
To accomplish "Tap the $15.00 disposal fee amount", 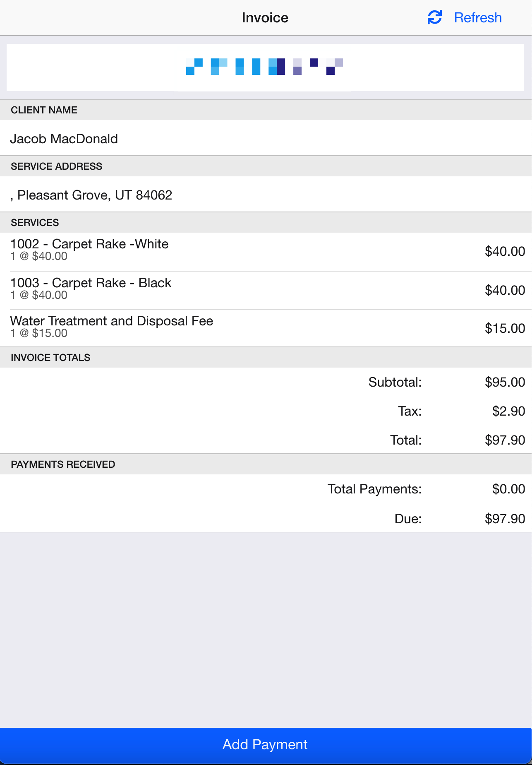I will click(505, 328).
